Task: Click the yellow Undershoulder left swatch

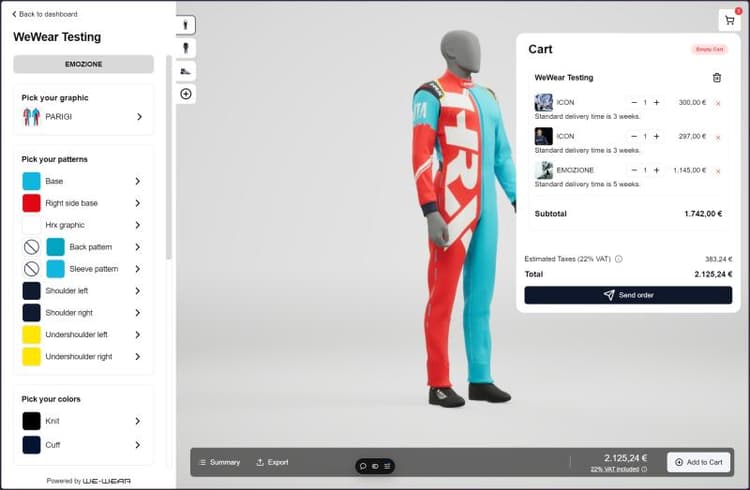Action: point(32,334)
